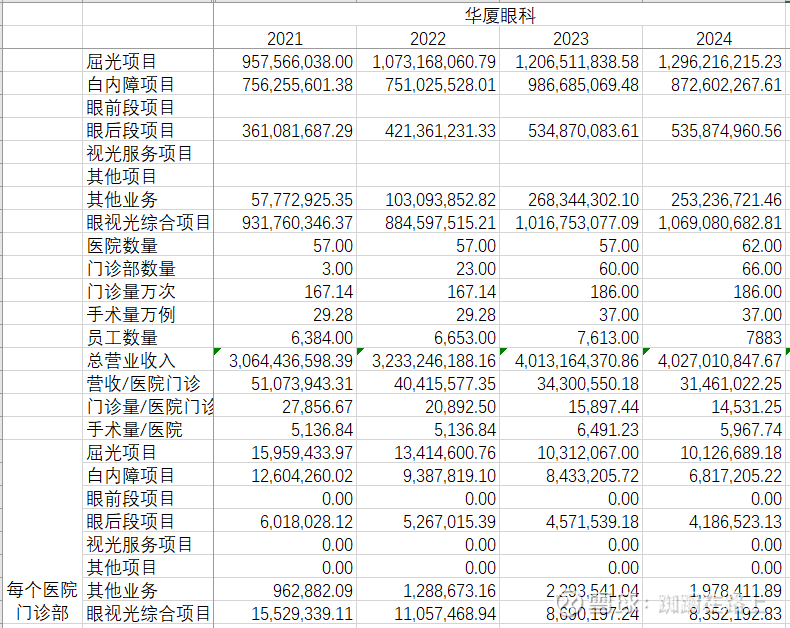This screenshot has width=790, height=628.
Task: Select total revenue cell 3,233,246,188.16
Action: 428,360
